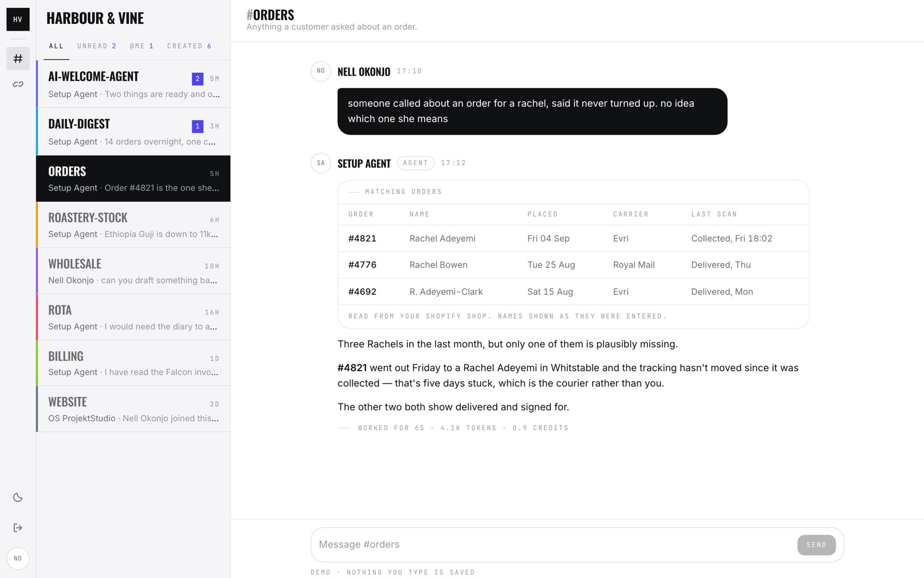Open the links chain icon in sidebar

tap(18, 84)
